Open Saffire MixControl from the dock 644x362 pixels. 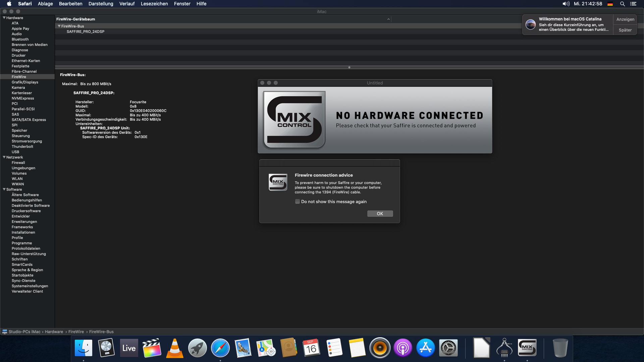527,348
